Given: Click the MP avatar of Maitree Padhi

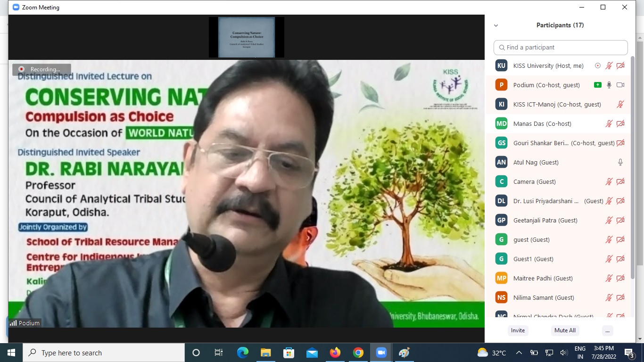Looking at the screenshot, I should [x=501, y=278].
